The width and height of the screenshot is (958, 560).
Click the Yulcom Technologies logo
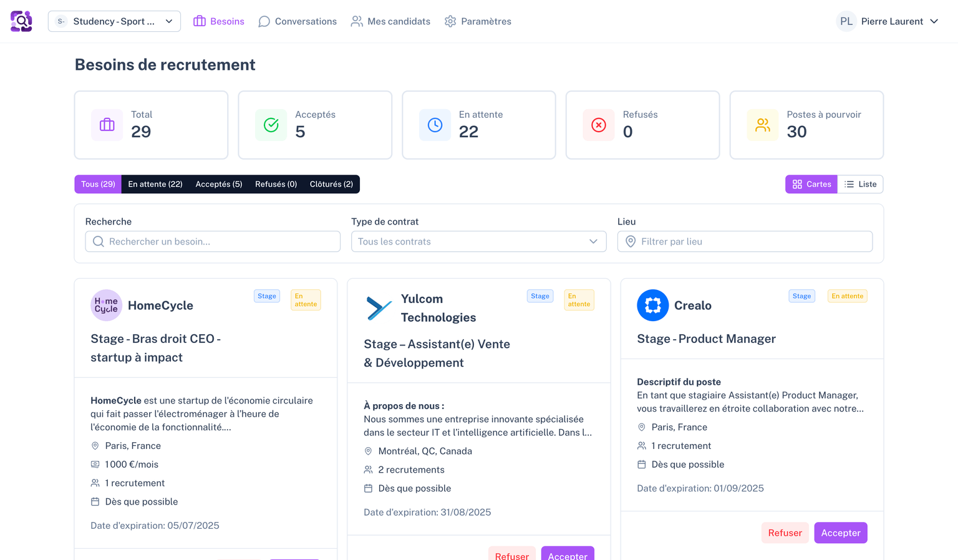point(379,308)
